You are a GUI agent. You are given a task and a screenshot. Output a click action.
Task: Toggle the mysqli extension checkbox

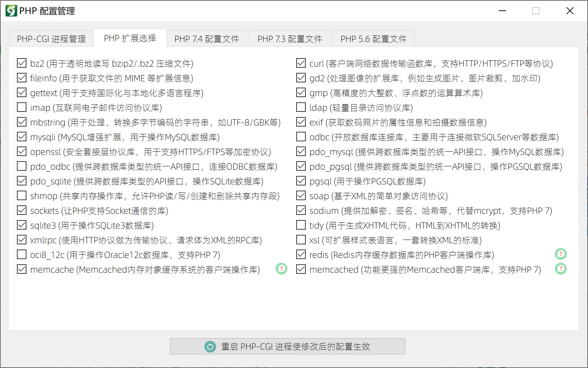click(x=22, y=137)
